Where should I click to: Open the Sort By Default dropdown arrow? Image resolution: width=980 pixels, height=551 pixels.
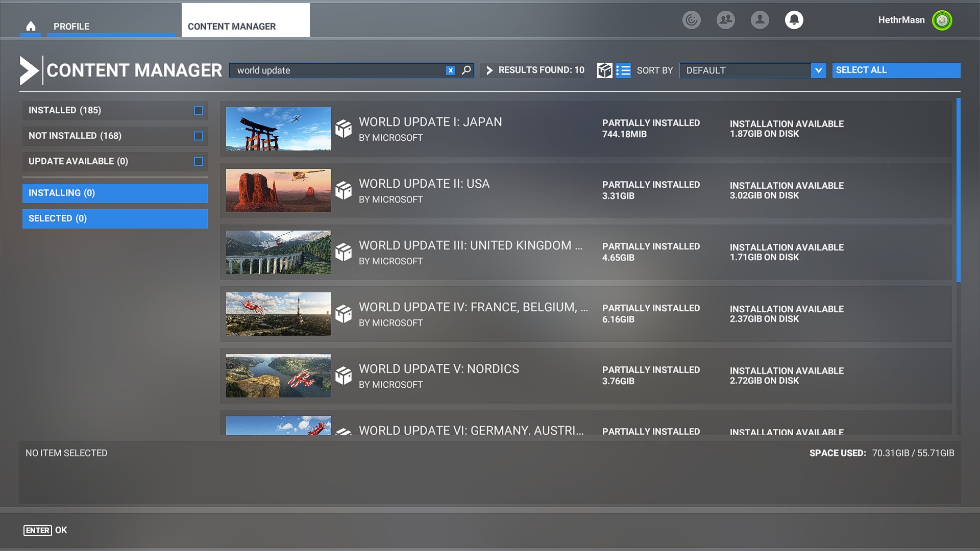[x=818, y=70]
